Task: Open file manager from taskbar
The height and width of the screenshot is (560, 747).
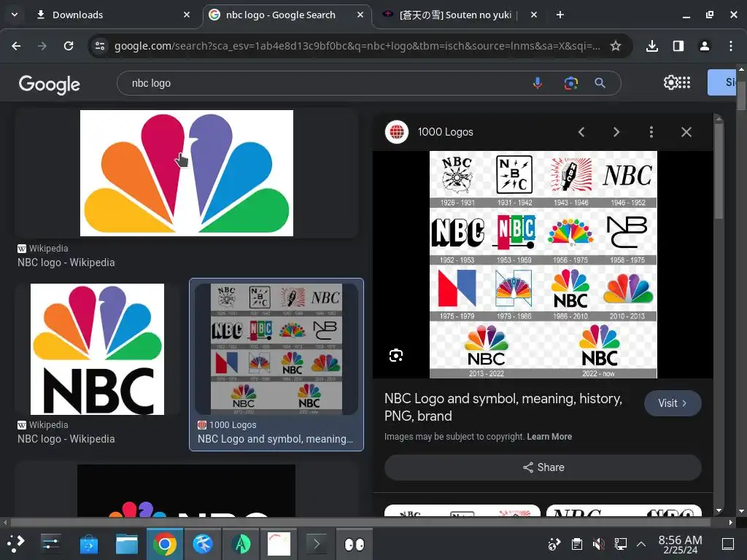Action: (127, 544)
